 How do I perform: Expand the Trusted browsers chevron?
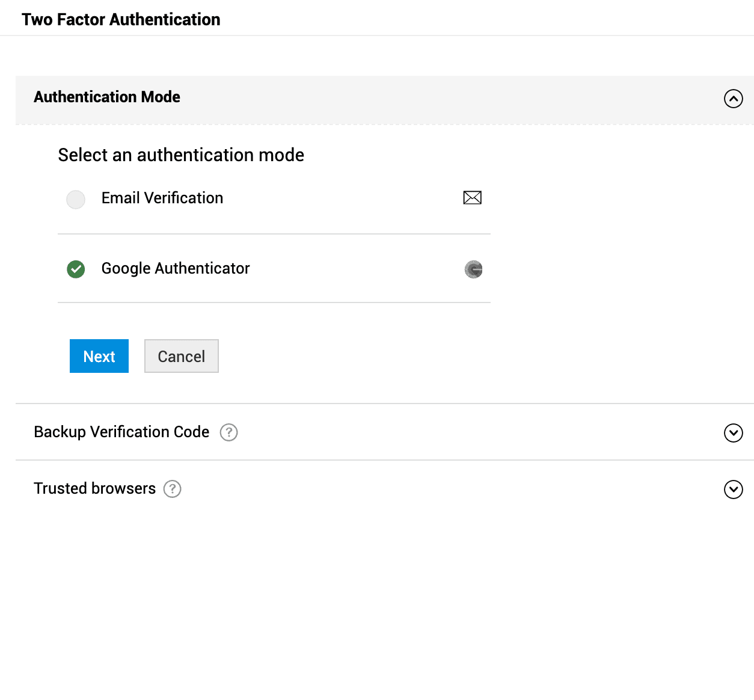[733, 490]
